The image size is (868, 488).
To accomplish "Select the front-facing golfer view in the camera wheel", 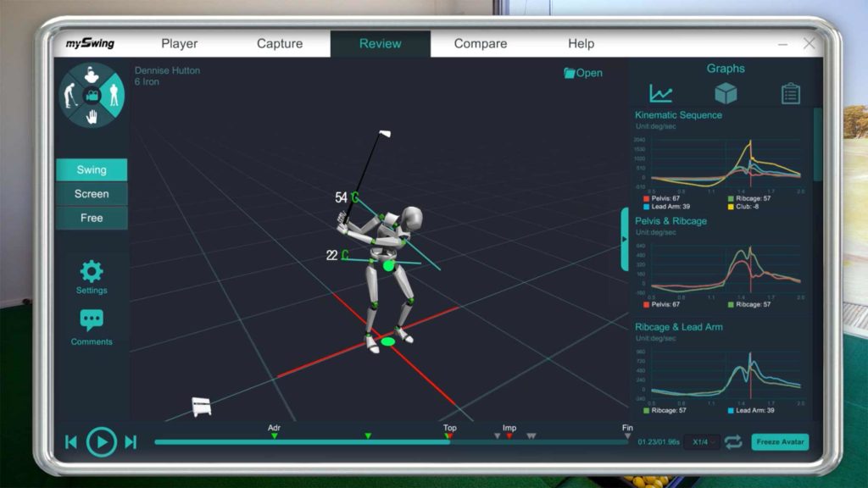I will [x=113, y=96].
